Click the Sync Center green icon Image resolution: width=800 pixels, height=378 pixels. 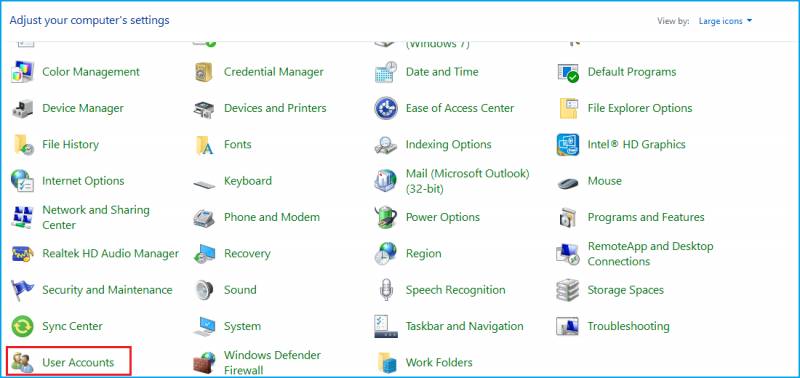[x=22, y=326]
